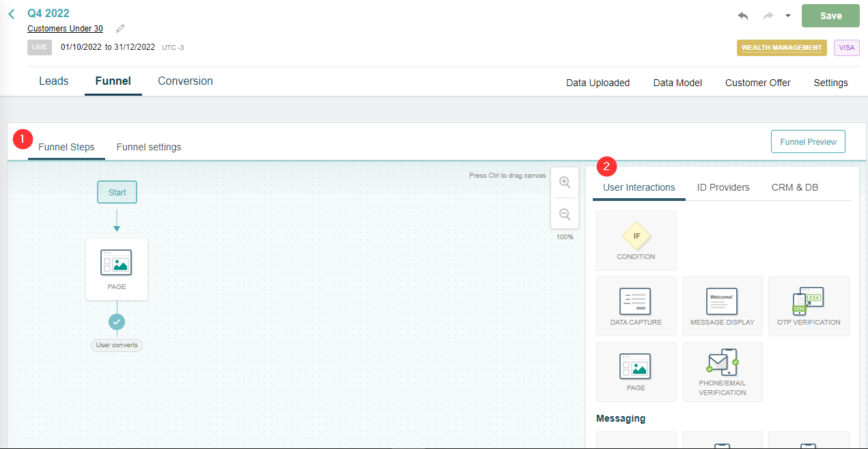Image resolution: width=868 pixels, height=449 pixels.
Task: Click the user converts checkmark node
Action: (117, 321)
